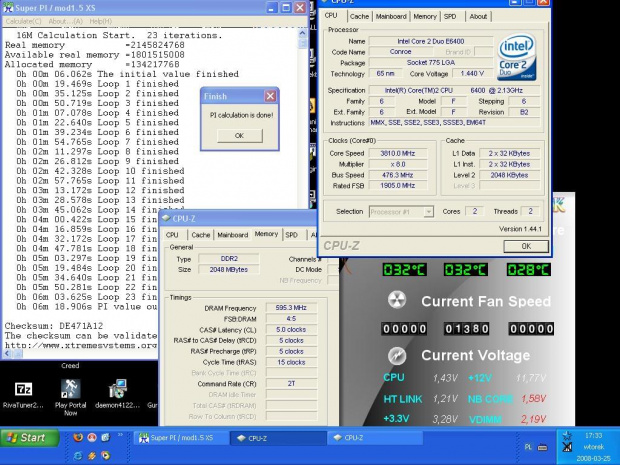Click the PL language indicator

click(x=528, y=447)
